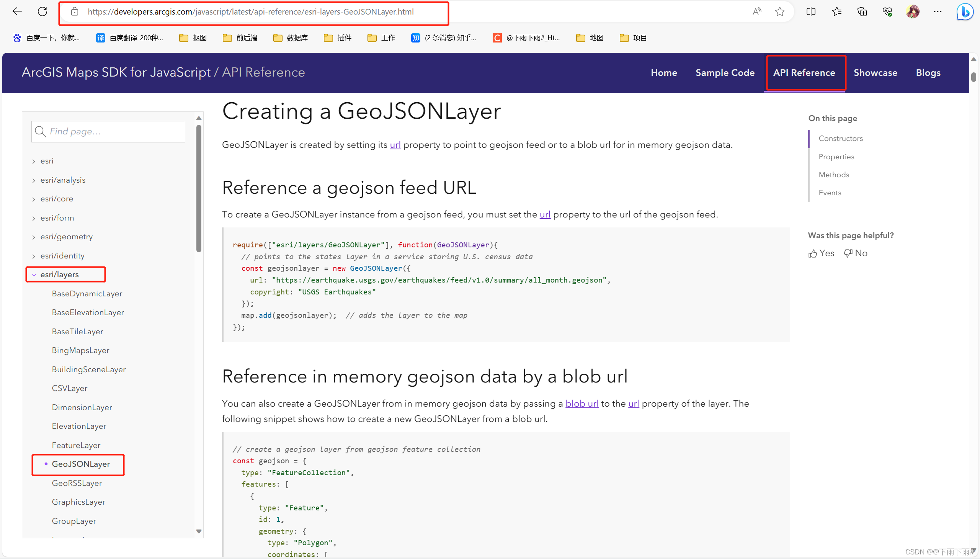980x559 pixels.
Task: Click the browser back arrow icon
Action: (x=18, y=11)
